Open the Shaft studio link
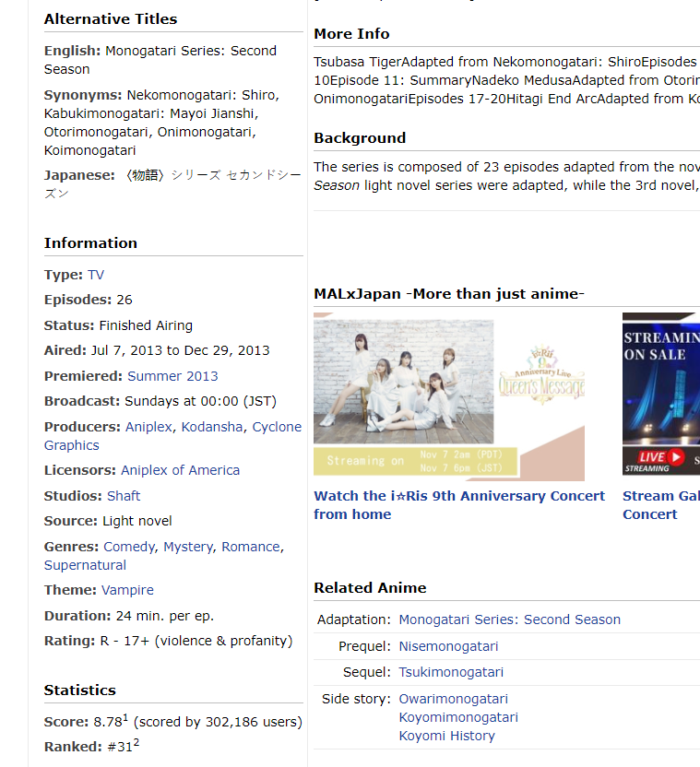This screenshot has width=700, height=767. coord(124,496)
